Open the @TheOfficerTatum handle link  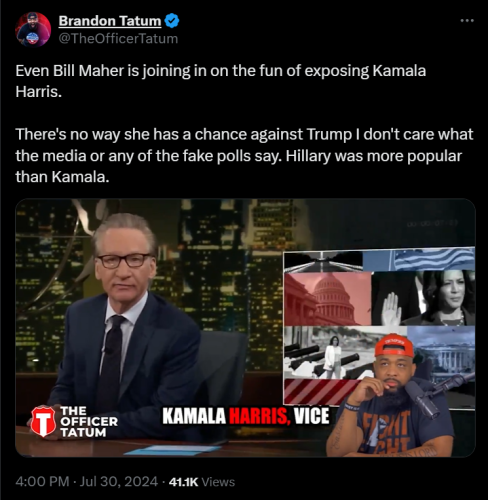pyautogui.click(x=118, y=39)
